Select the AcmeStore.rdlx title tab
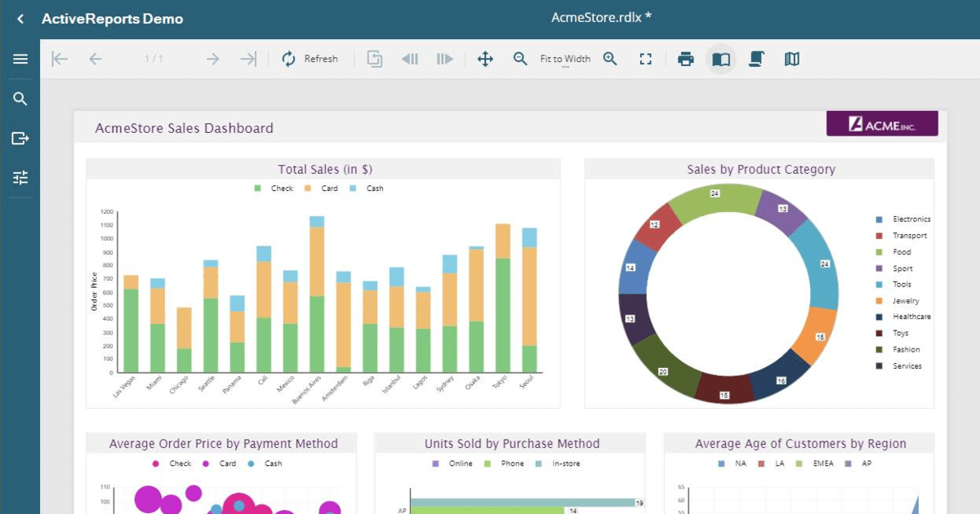The image size is (980, 514). tap(602, 17)
